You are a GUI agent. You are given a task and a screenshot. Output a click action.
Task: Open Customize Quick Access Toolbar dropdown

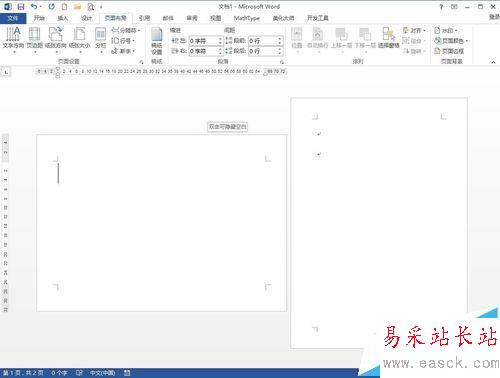(101, 7)
